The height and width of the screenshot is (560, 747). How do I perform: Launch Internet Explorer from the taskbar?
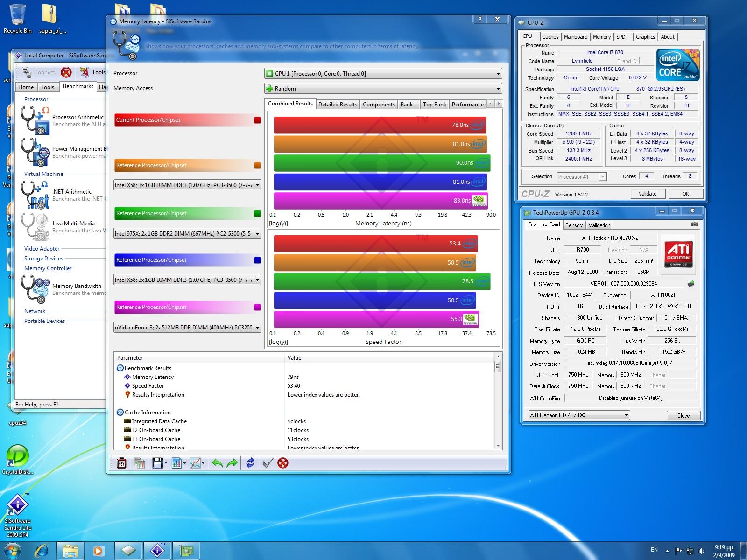(42, 551)
